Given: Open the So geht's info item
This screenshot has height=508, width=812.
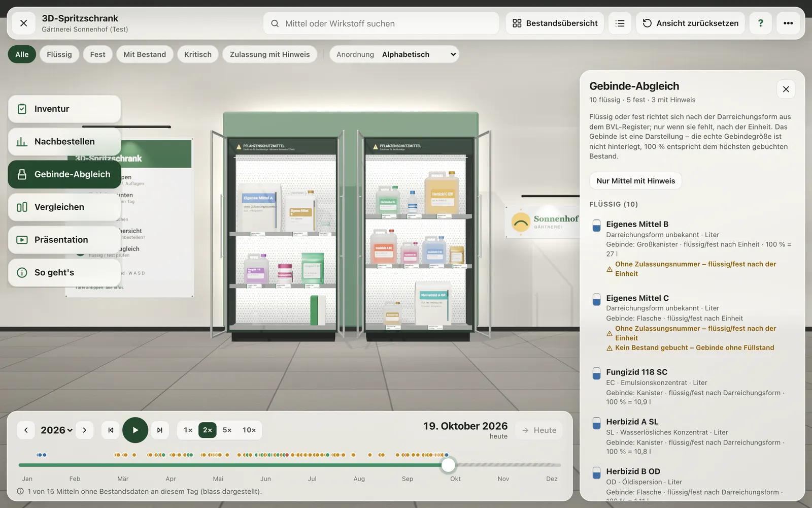Looking at the screenshot, I should 64,272.
